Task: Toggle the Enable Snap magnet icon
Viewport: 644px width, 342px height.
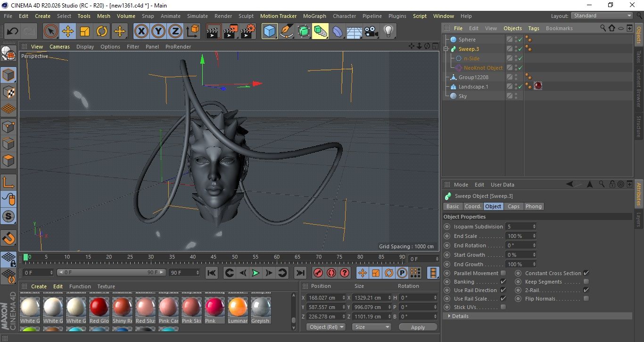Action: [x=8, y=238]
